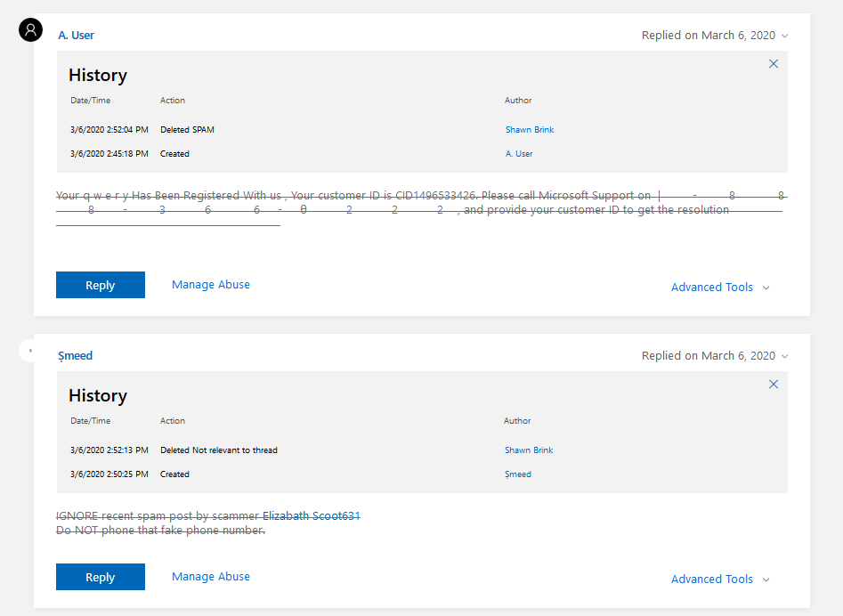The image size is (843, 616).
Task: Open Shawn Brink link on Deleted Not relevant row
Action: click(529, 450)
